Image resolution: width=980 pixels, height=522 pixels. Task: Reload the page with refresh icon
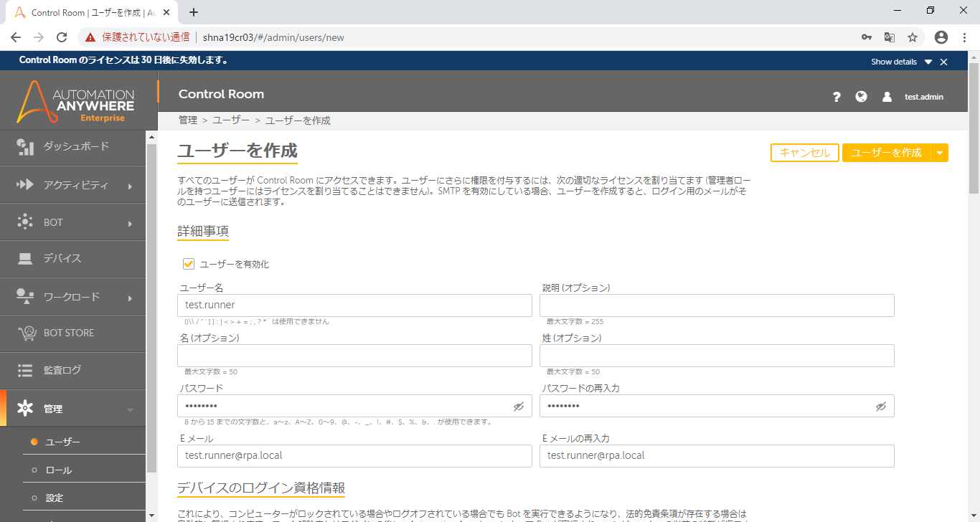point(62,37)
